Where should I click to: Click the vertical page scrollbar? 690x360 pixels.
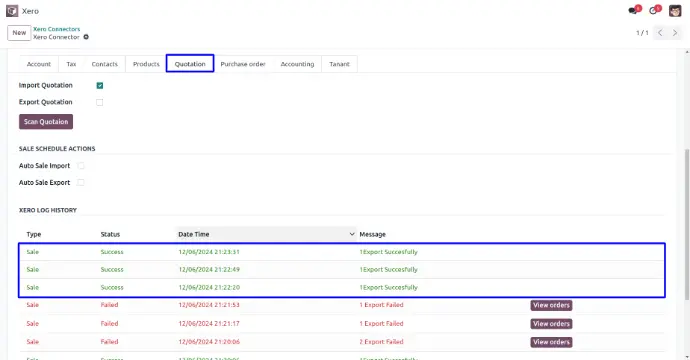687,224
